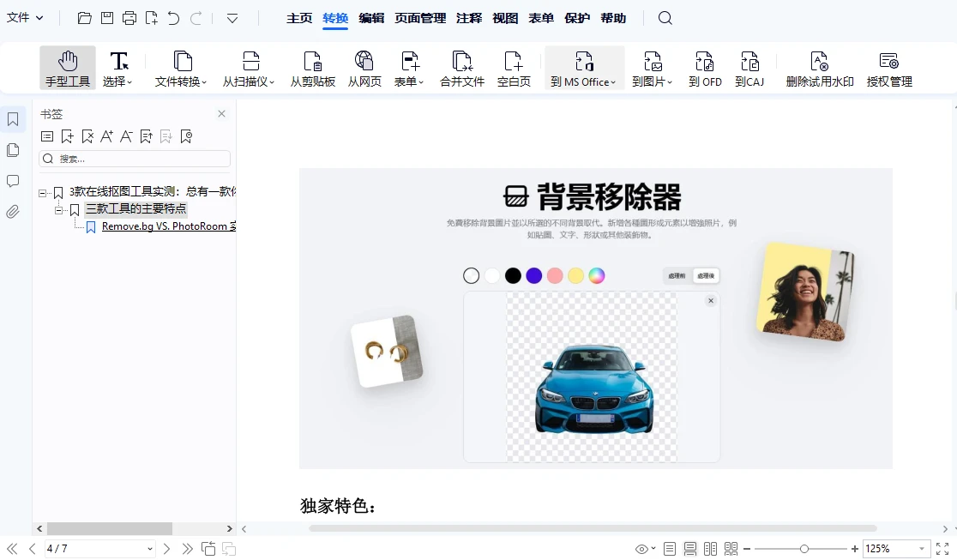Open the 文件转换 dropdown
The height and width of the screenshot is (560, 957).
[181, 69]
